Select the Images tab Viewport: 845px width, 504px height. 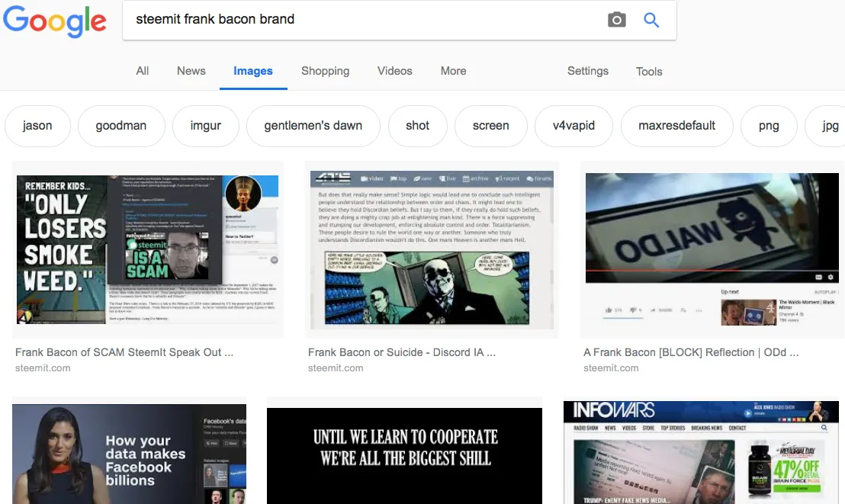252,71
